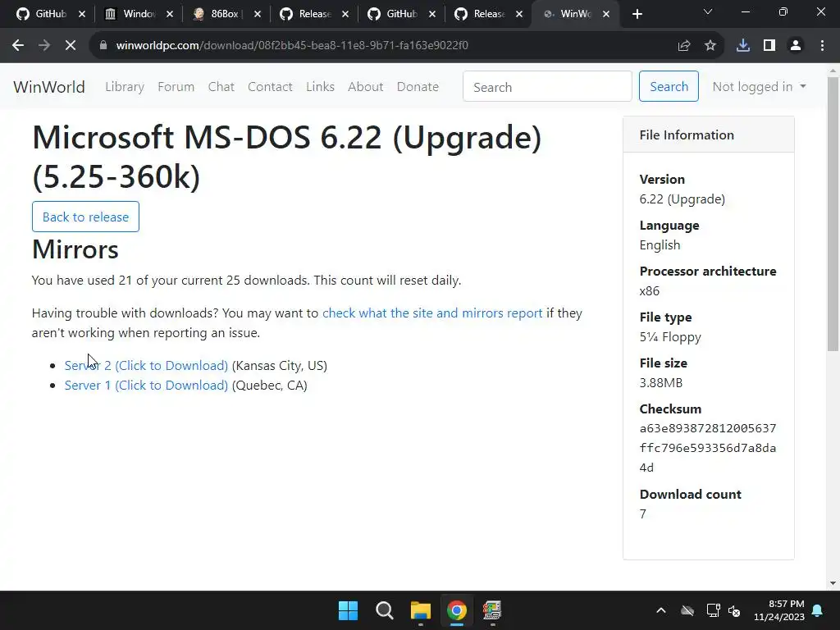Download from Server 2 Kansas City
Viewport: 840px width, 630px height.
coord(146,366)
